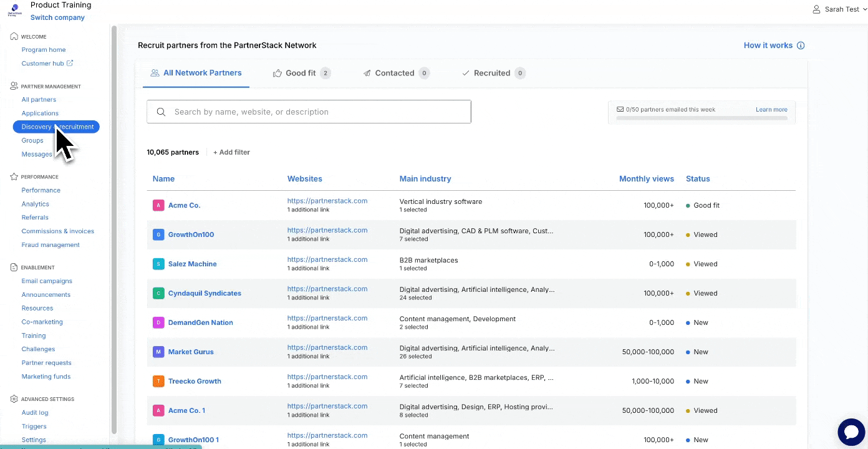Click 'B2B marketplaces' industry in Salez Machine row
This screenshot has height=449, width=868.
click(429, 260)
